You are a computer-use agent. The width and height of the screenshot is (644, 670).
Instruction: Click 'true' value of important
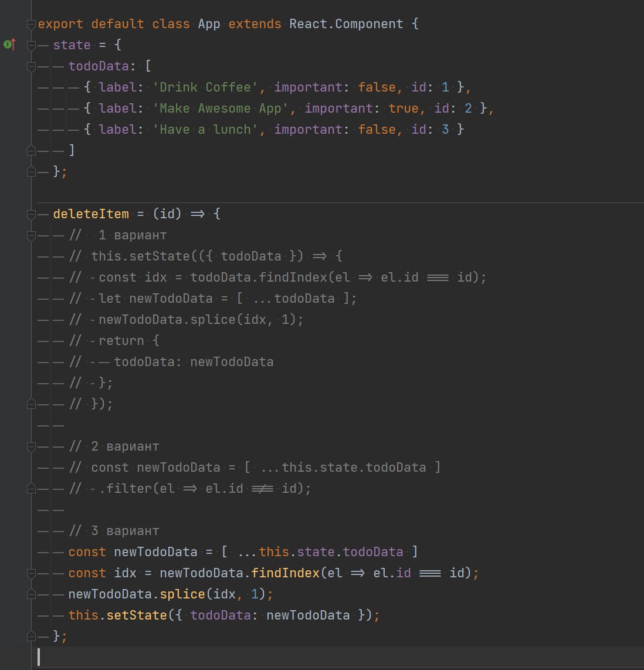tap(403, 108)
